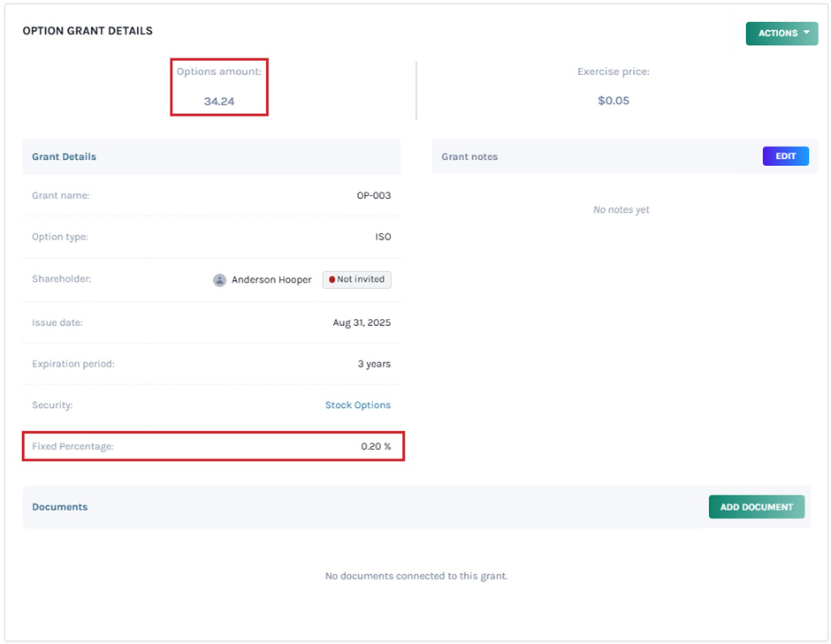Click the 3 years expiration value
The image size is (831, 644).
click(x=373, y=364)
